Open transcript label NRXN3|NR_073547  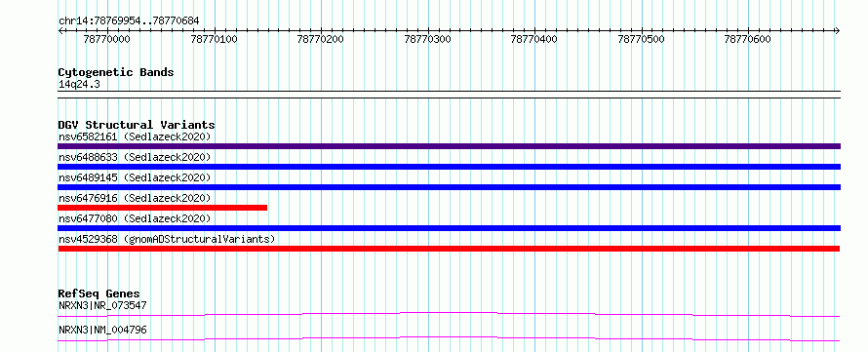pos(102,305)
